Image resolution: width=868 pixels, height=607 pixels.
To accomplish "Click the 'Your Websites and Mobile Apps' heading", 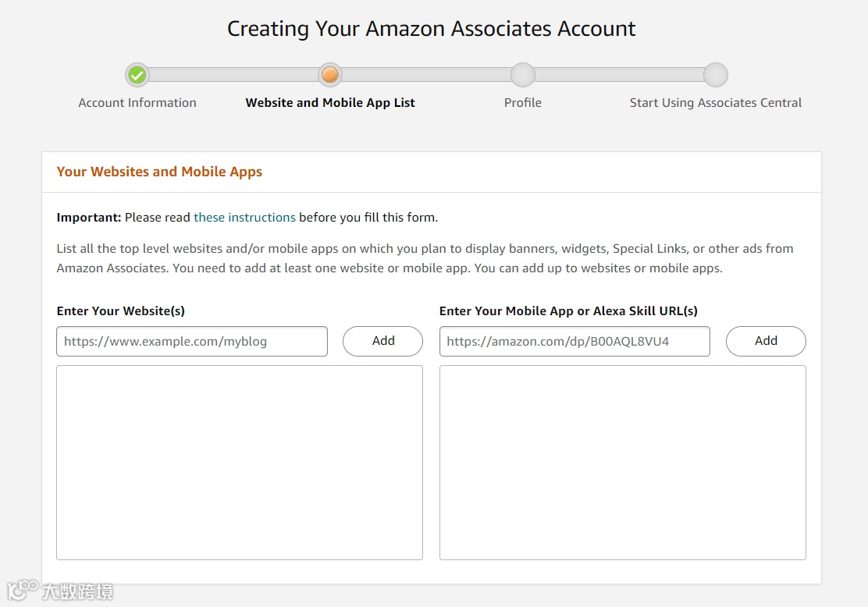I will click(159, 172).
